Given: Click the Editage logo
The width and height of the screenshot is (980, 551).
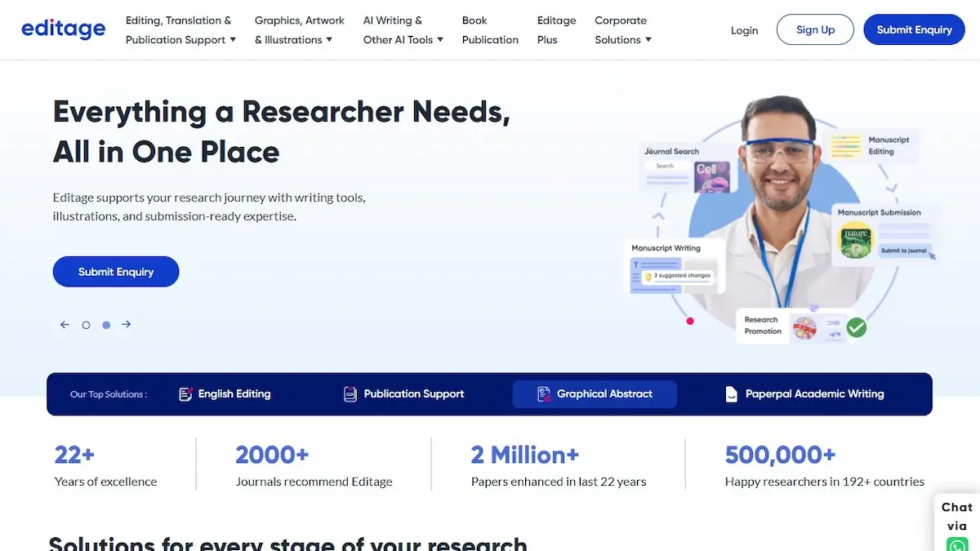Looking at the screenshot, I should tap(63, 29).
